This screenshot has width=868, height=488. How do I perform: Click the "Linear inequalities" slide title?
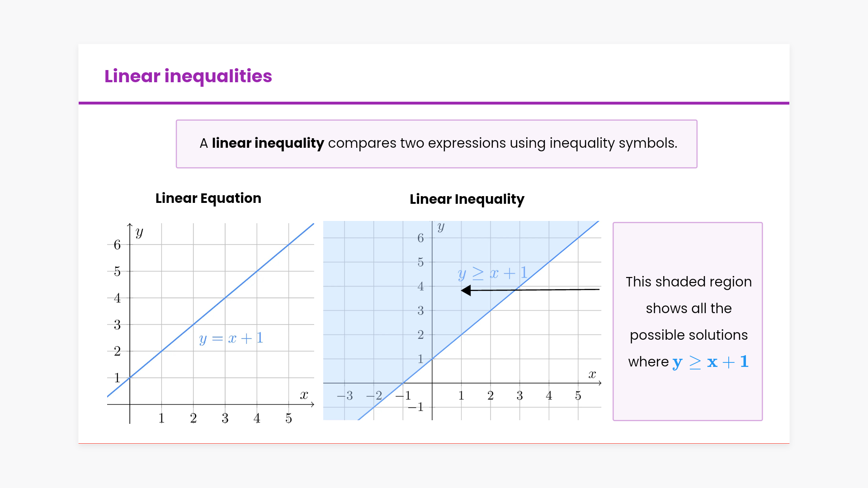tap(188, 76)
